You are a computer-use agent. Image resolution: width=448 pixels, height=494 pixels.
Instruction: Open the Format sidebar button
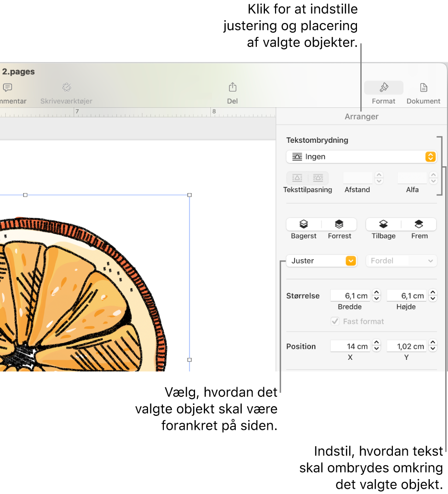pos(383,93)
